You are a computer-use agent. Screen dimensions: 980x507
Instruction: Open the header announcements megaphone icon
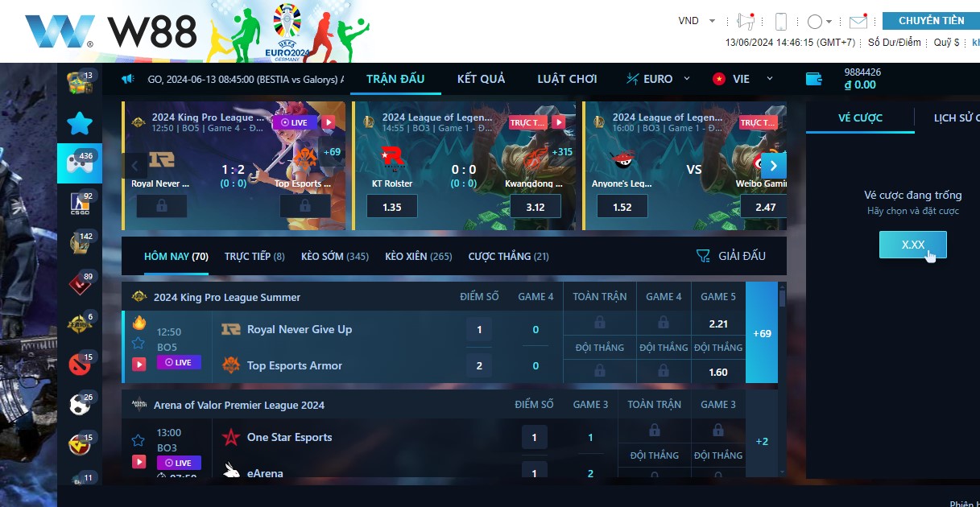point(746,22)
